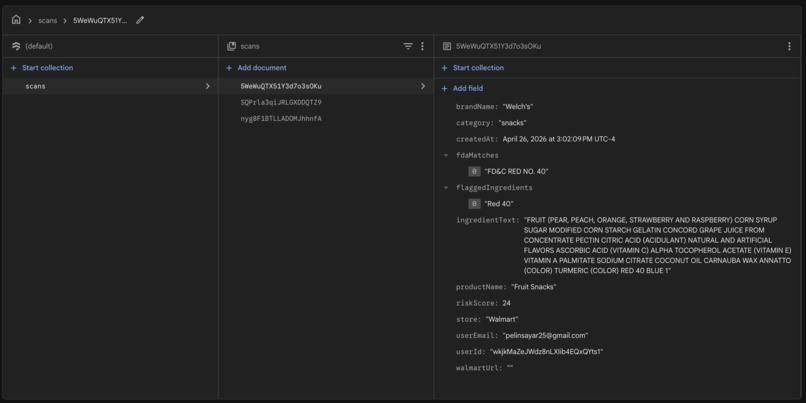Select the scans collection row
This screenshot has width=806, height=403.
pos(110,86)
